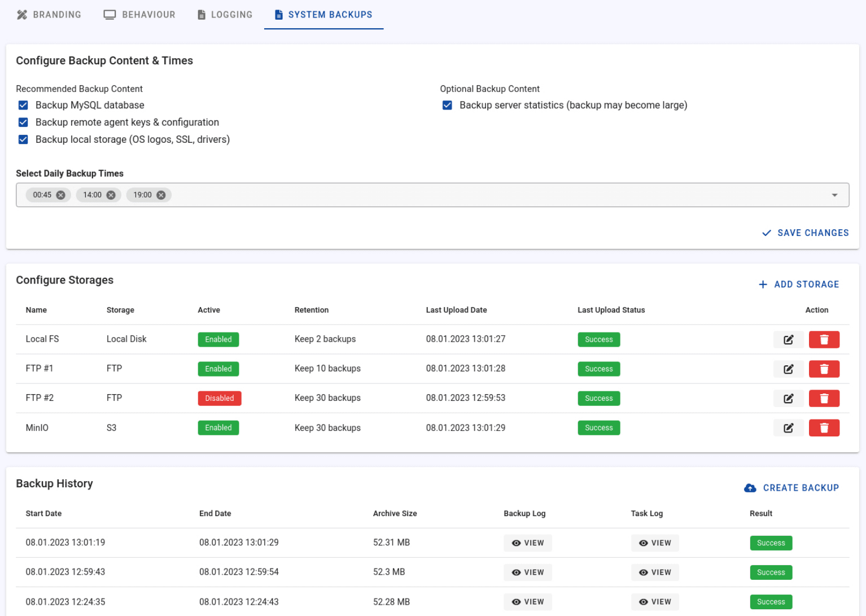This screenshot has width=866, height=616.
Task: Delete the MinIO storage
Action: pos(824,428)
